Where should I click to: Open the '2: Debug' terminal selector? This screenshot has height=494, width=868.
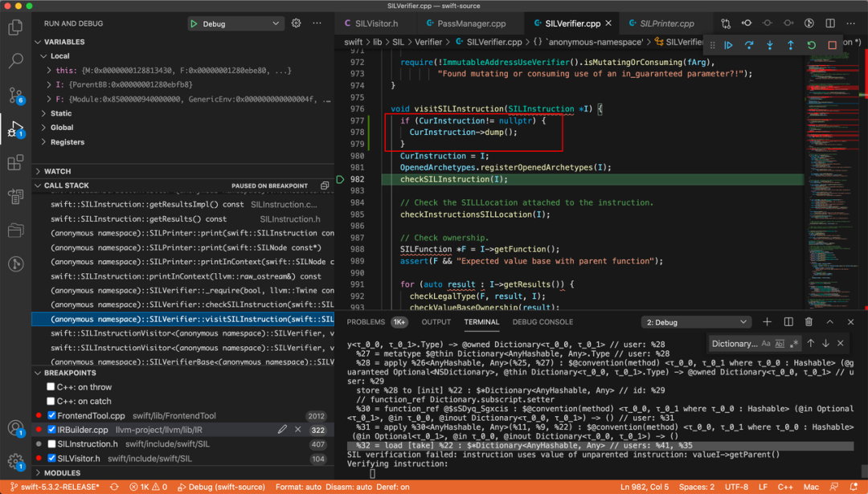(695, 322)
